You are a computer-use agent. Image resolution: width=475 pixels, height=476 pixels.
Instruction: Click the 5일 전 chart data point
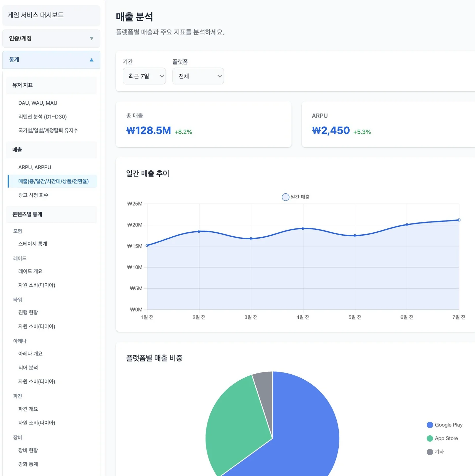click(355, 236)
